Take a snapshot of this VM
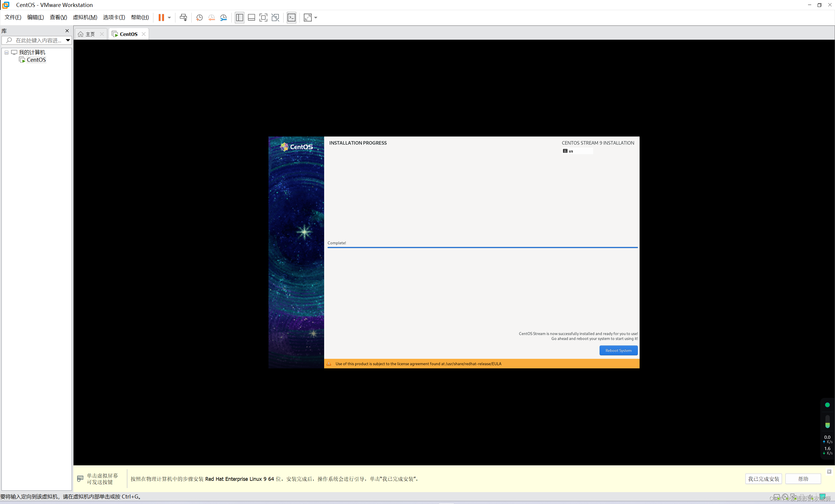 coord(199,18)
